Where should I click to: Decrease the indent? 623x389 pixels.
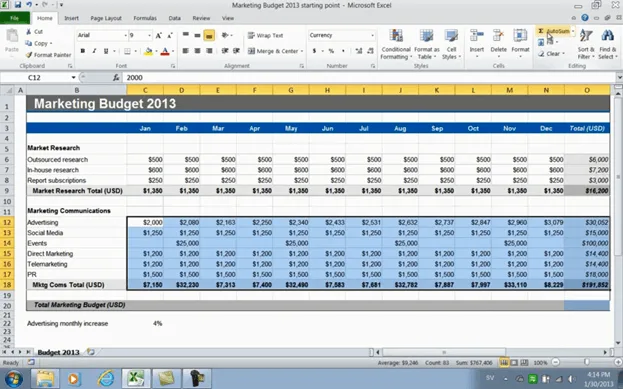tap(224, 51)
